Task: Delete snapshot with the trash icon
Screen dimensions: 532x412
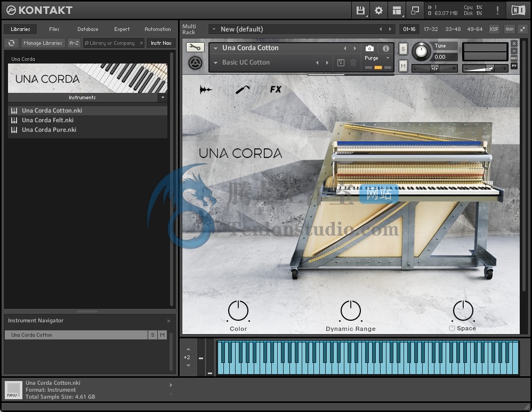Action: click(353, 62)
